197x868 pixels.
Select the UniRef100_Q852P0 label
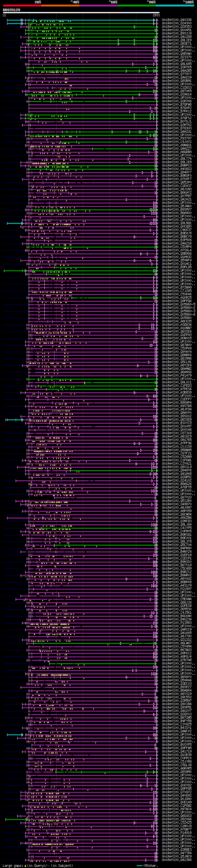tap(177, 182)
